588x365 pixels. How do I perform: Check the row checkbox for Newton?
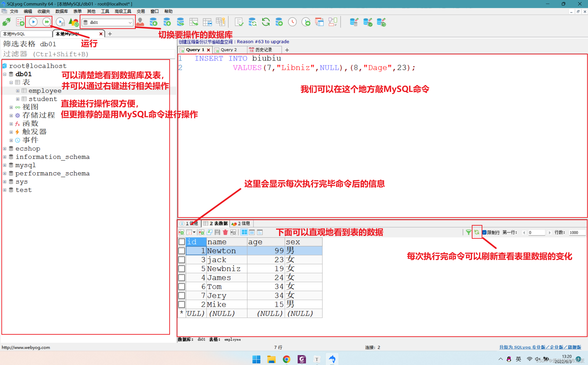182,251
